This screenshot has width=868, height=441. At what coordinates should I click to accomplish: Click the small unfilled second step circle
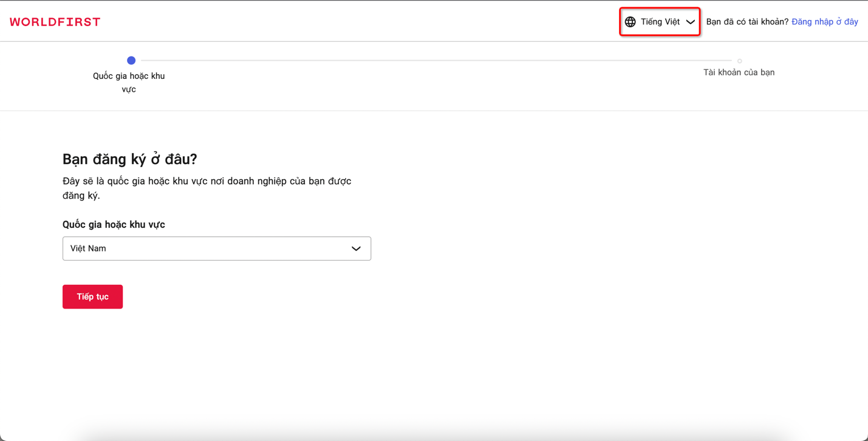tap(739, 61)
